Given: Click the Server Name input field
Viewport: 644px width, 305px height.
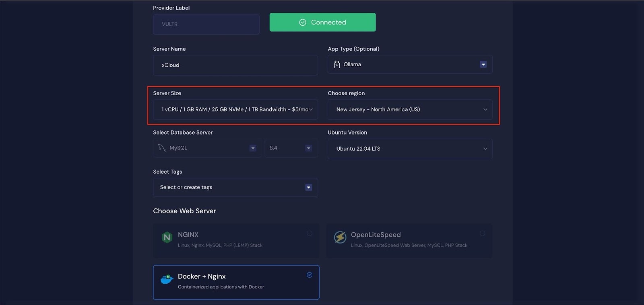Looking at the screenshot, I should (x=235, y=65).
